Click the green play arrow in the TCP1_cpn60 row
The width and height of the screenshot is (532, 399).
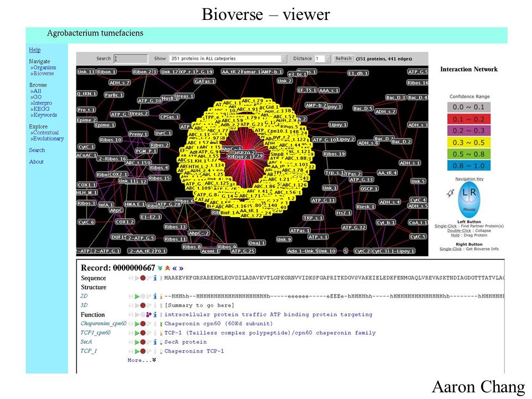(x=137, y=333)
